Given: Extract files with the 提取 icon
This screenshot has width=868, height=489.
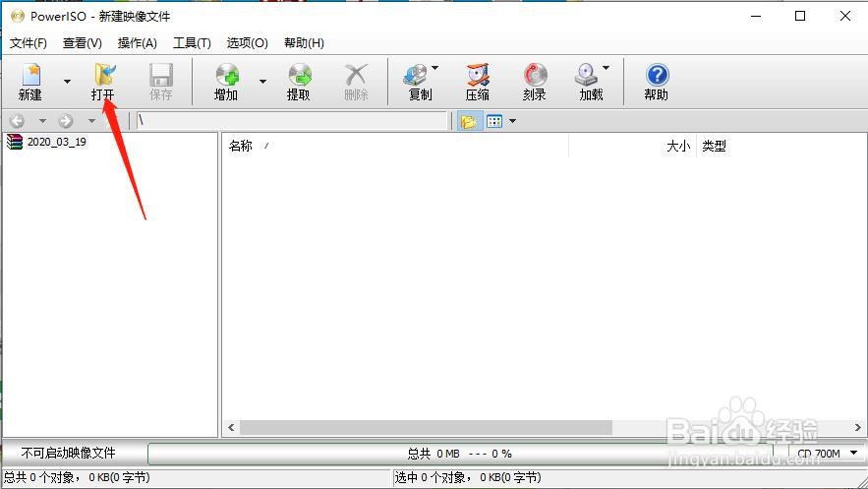Looking at the screenshot, I should (x=299, y=82).
